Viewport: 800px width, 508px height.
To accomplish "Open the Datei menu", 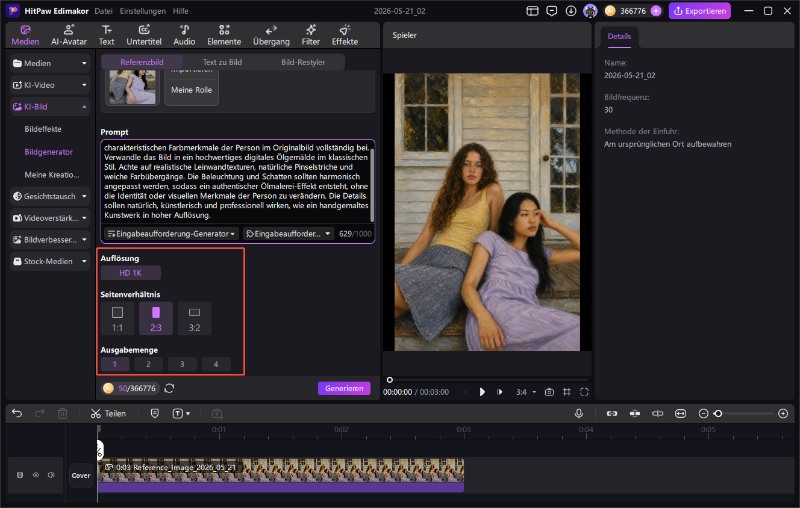I will click(103, 11).
